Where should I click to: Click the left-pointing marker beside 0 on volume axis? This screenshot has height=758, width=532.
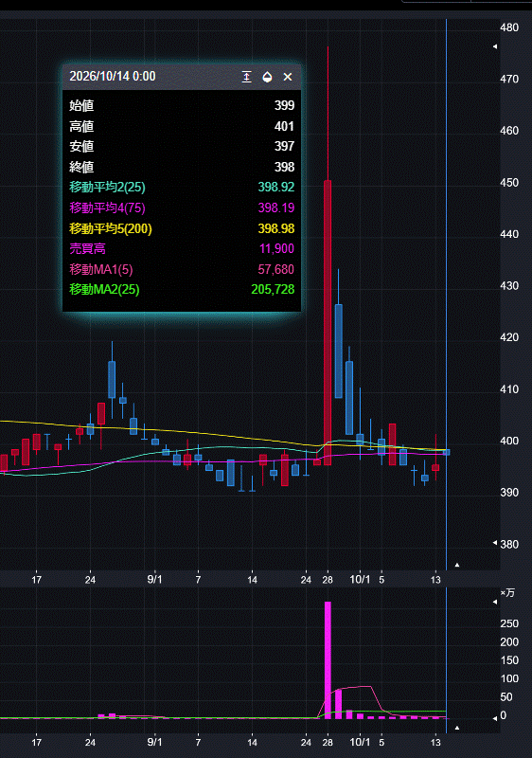[x=495, y=718]
